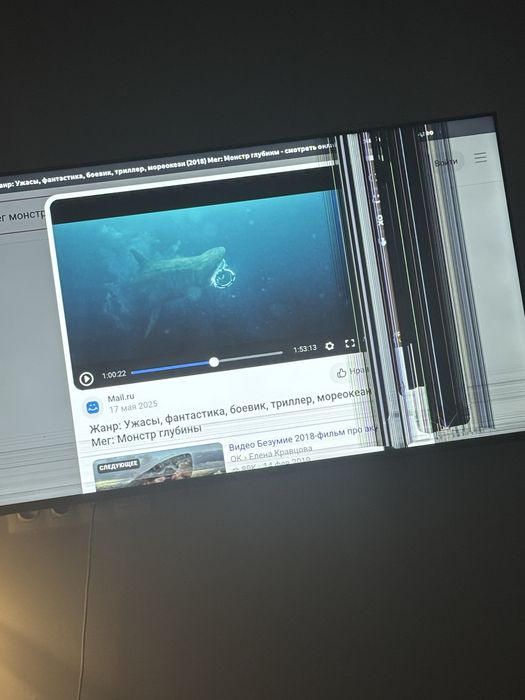Enter fullscreen mode in video player
The image size is (525, 700).
point(350,343)
